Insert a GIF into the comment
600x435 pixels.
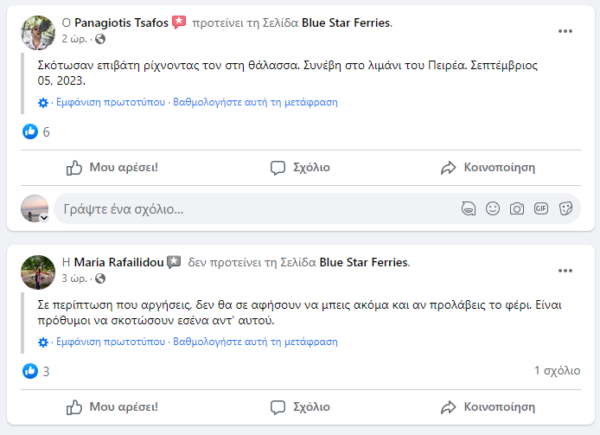click(541, 209)
